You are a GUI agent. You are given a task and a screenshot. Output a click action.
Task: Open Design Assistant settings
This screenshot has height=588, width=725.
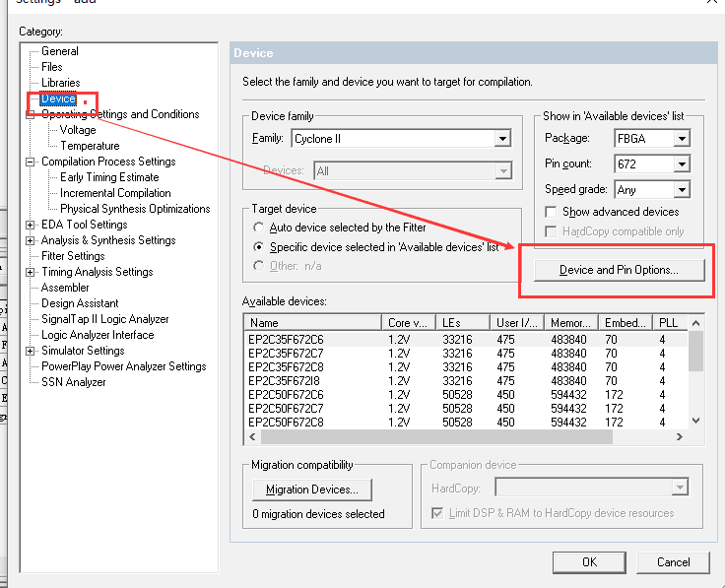pos(80,303)
